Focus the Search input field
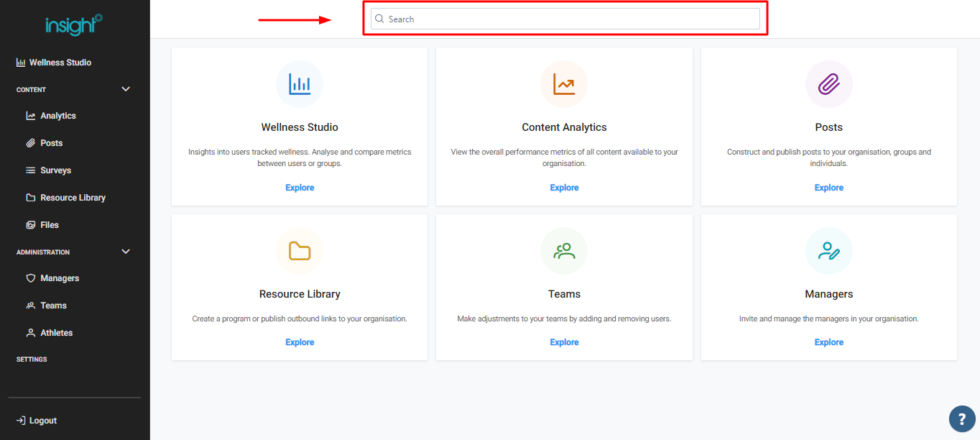Viewport: 980px width, 440px height. [565, 19]
